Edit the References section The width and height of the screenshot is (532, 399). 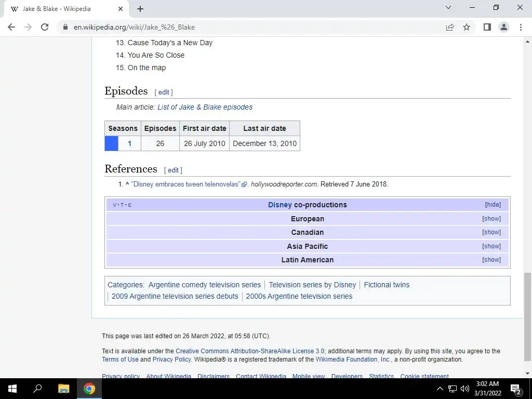tap(173, 170)
